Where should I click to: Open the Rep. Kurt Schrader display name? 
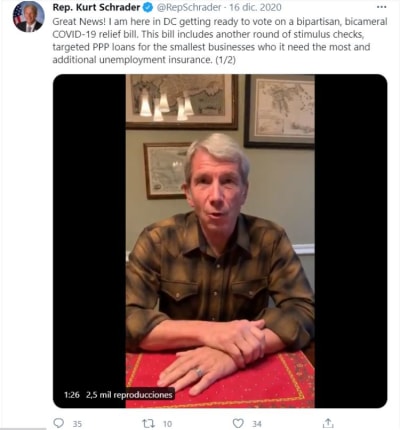96,7
